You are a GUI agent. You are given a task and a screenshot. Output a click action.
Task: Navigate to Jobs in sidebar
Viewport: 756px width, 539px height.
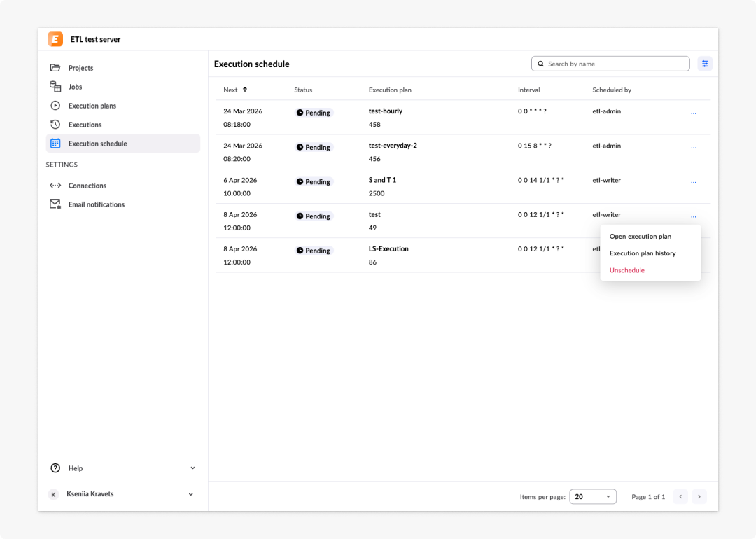point(123,86)
